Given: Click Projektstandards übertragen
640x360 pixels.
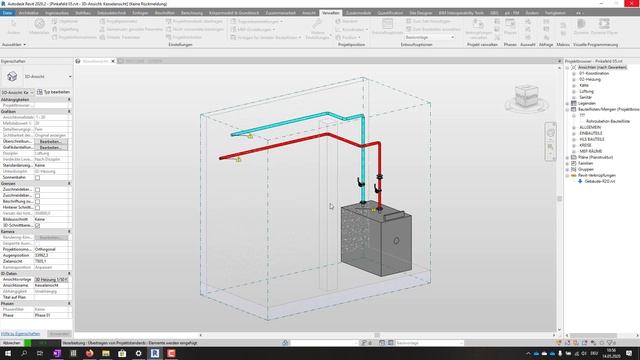Looking at the screenshot, I should (x=194, y=21).
